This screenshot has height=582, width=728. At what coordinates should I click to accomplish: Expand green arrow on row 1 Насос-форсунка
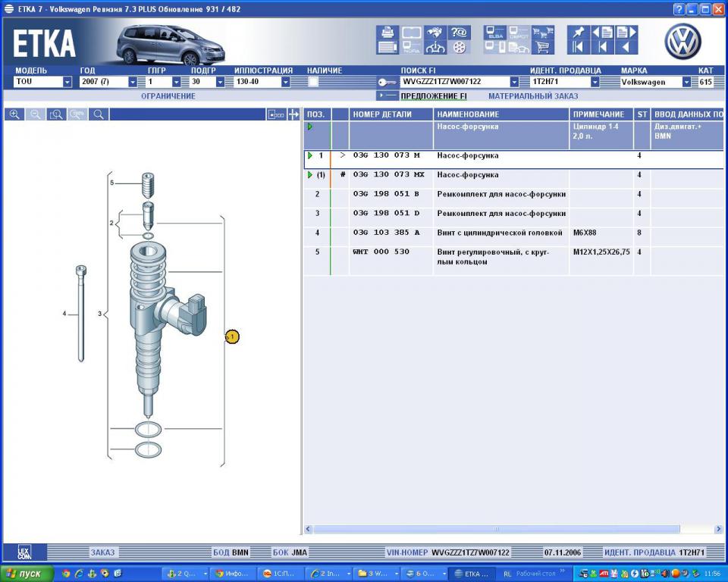coord(309,155)
